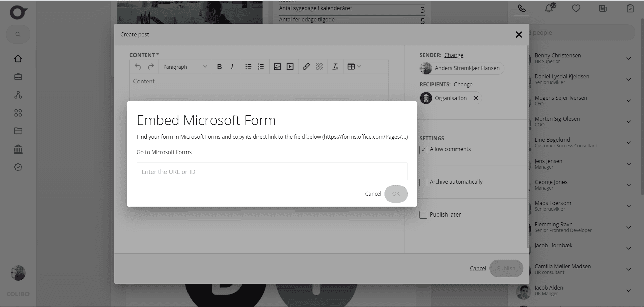Expand Morten Sig Olesen's entry
Viewport: 644px width, 307px height.
point(629,122)
